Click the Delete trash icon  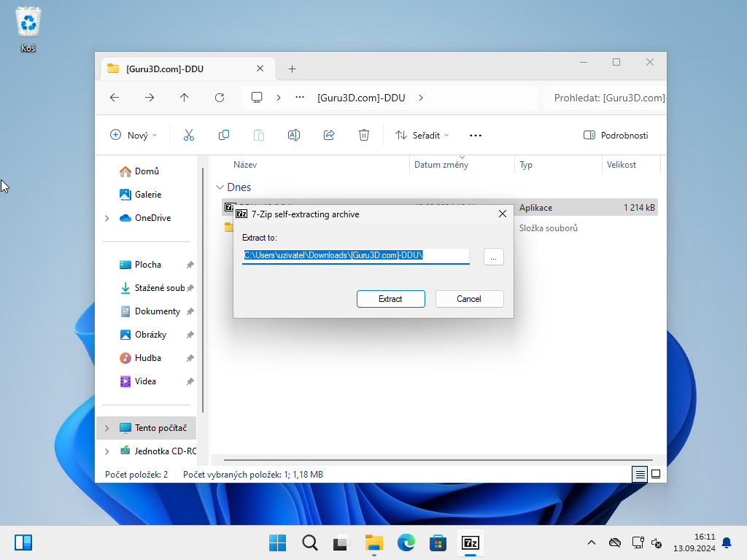click(x=364, y=135)
